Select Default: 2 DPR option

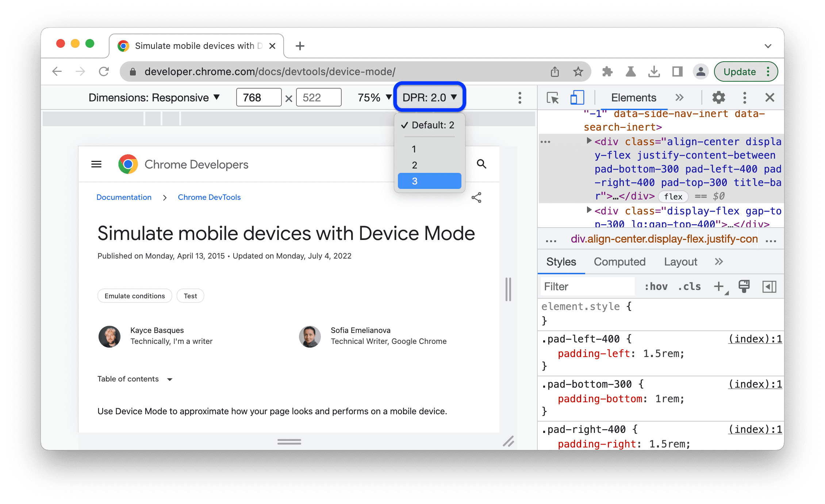(430, 125)
